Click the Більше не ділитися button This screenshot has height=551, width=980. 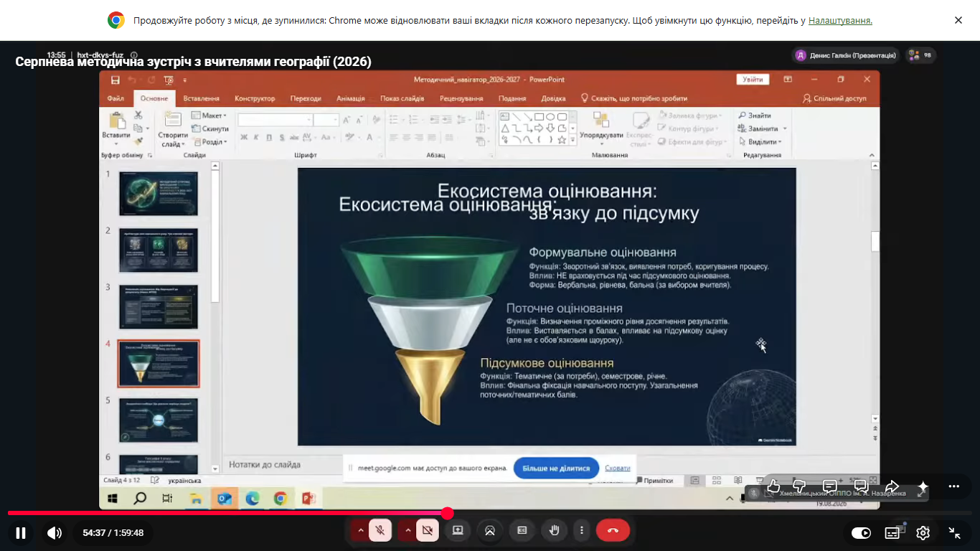coord(556,468)
